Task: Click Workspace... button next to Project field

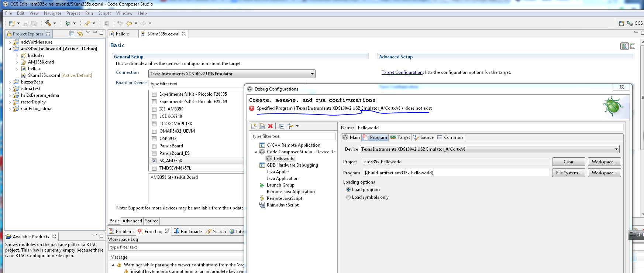Action: pos(604,162)
